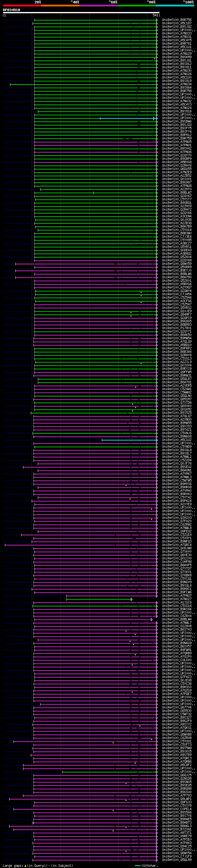Image resolution: width=197 pixels, height=868 pixels.
Task: Select the UniRef100_B9FKP2 label
Action: [x=177, y=348]
